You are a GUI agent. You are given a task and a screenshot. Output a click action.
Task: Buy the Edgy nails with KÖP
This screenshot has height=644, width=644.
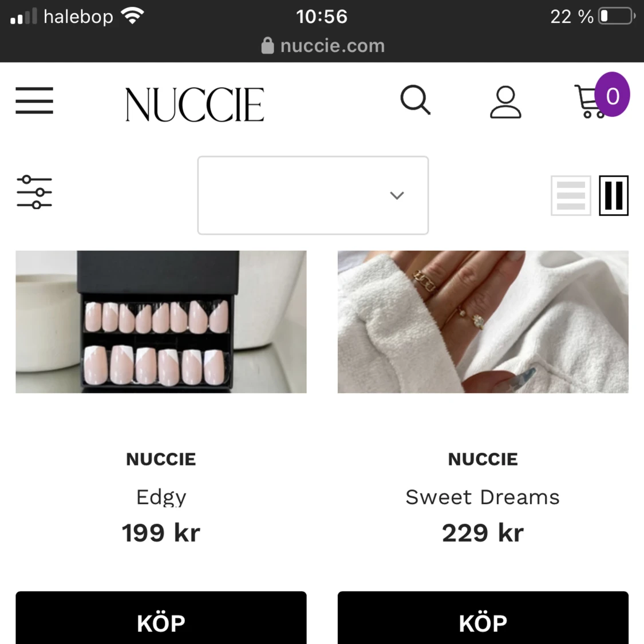[x=161, y=623]
